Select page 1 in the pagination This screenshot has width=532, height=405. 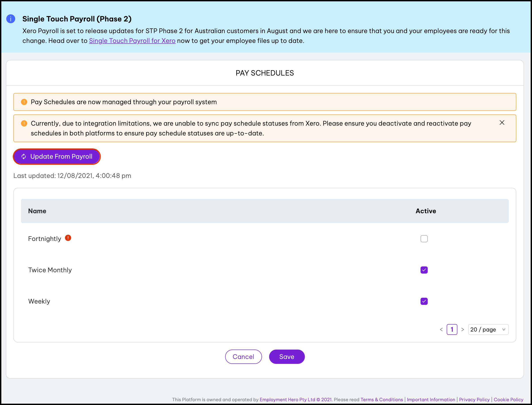click(452, 329)
